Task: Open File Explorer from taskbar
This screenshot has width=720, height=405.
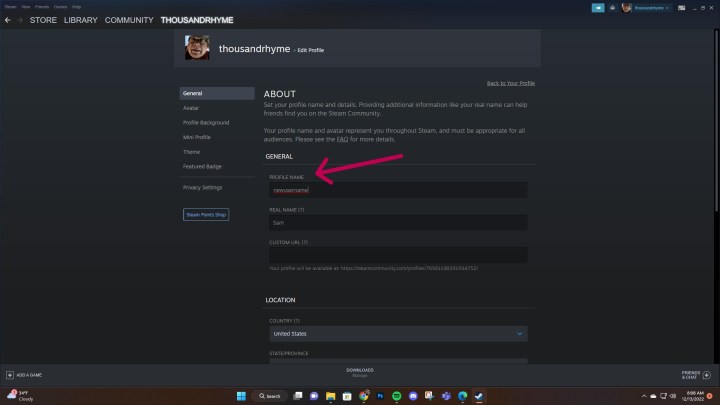Action: tap(331, 396)
